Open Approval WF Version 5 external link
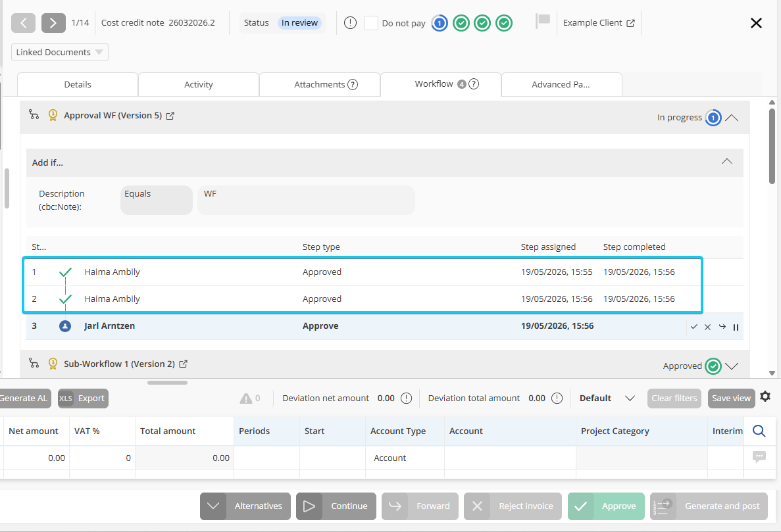Image resolution: width=781 pixels, height=532 pixels. coord(170,116)
